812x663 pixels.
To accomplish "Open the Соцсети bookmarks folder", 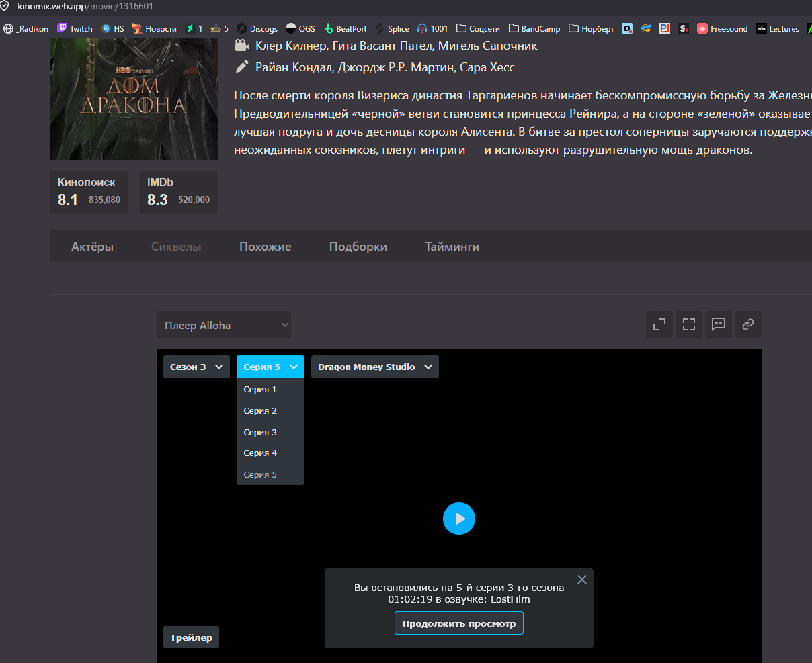I will (478, 28).
